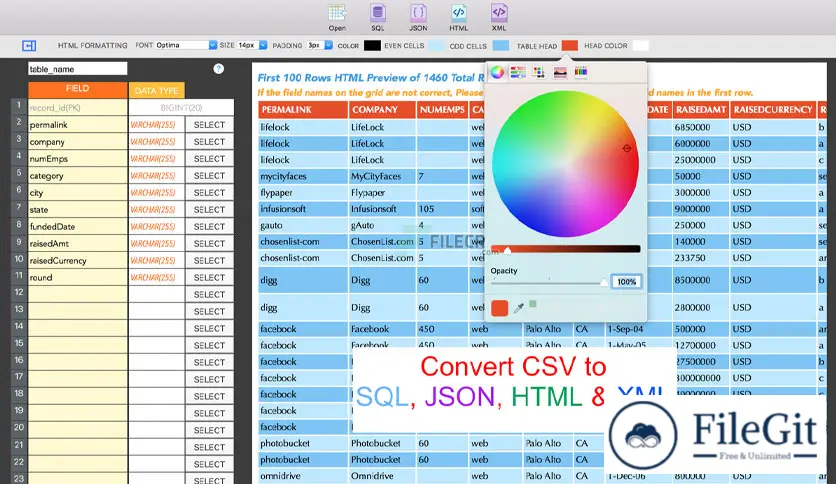Viewport: 836px width, 484px height.
Task: Click SELECT button in round row
Action: click(210, 278)
